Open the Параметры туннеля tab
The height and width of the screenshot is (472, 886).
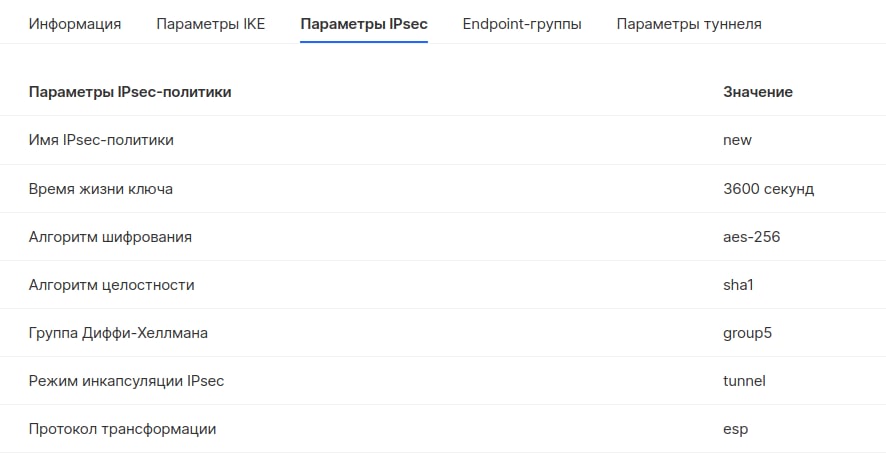689,24
